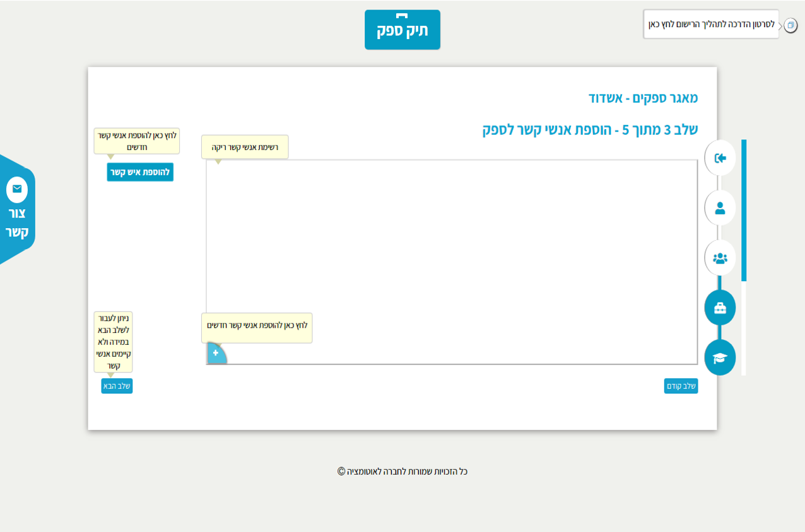This screenshot has width=805, height=532.
Task: Proceed with the 'שלב הבא' button
Action: (117, 386)
